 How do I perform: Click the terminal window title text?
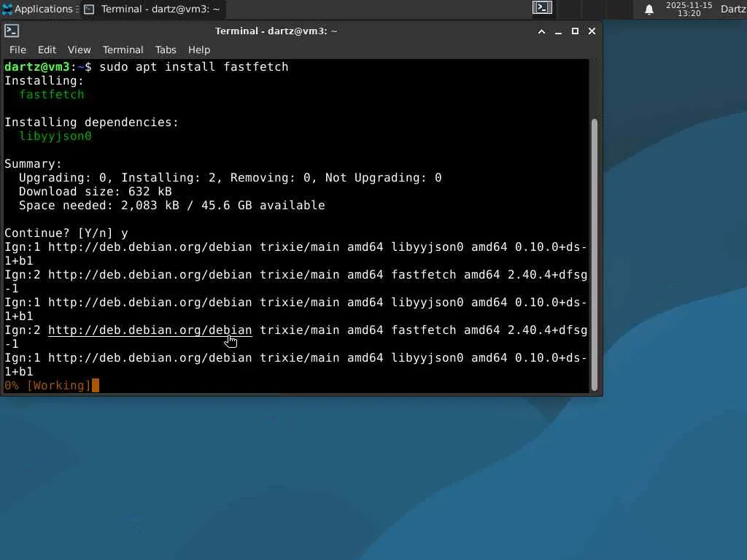(x=276, y=31)
